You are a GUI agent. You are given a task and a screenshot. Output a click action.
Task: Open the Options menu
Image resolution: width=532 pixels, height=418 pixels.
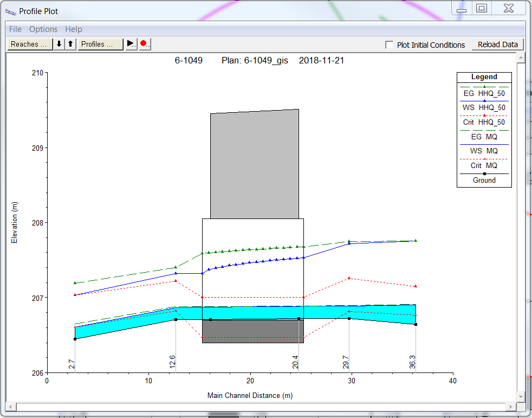pyautogui.click(x=43, y=29)
